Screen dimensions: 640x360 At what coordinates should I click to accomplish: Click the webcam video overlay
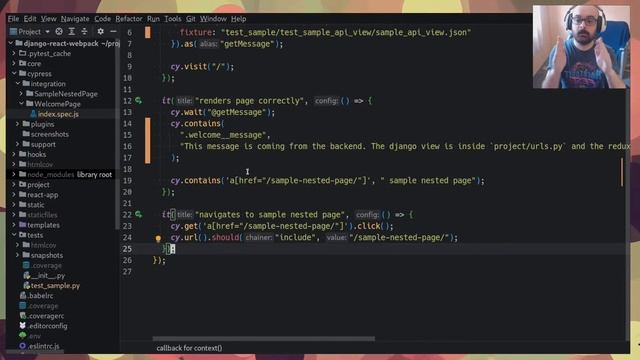click(581, 47)
